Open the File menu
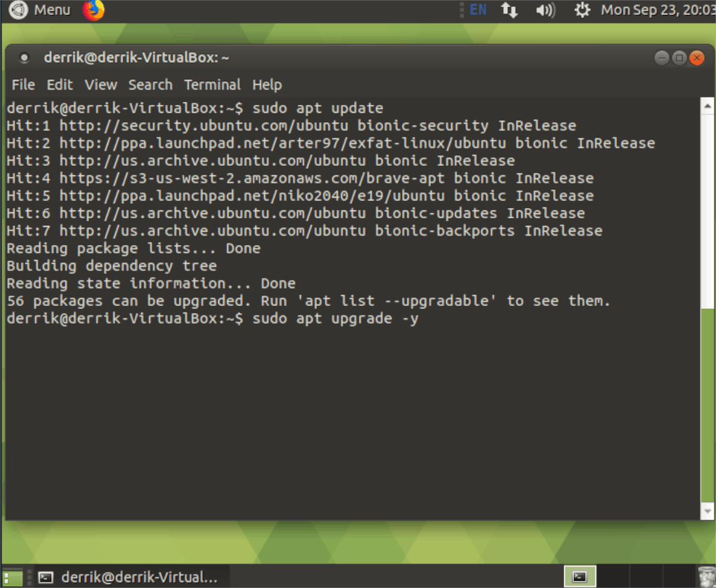 (x=23, y=85)
